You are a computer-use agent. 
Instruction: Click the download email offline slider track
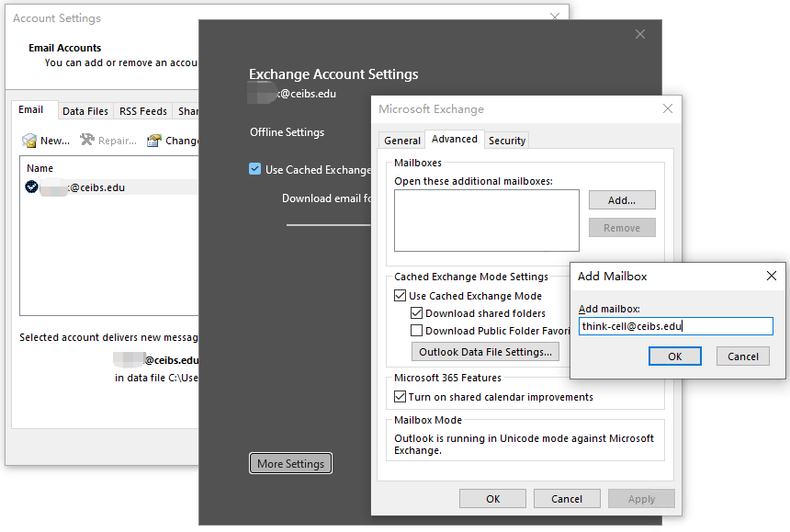coord(328,224)
